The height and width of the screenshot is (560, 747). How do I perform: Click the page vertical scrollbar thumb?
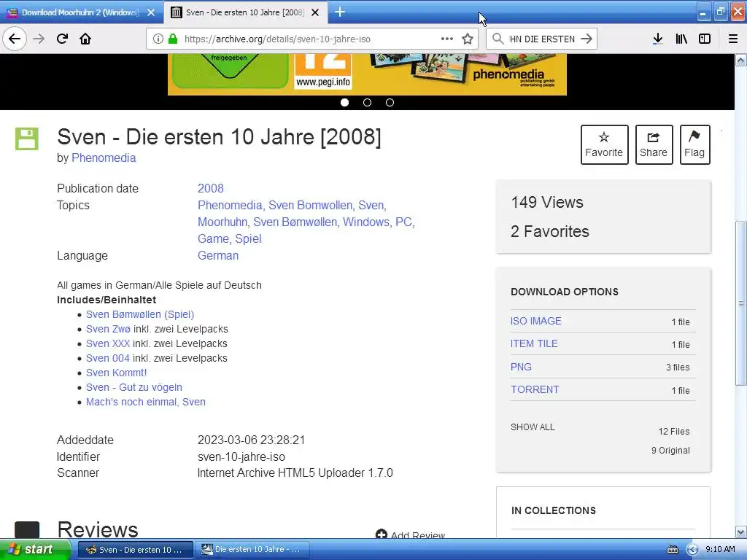[740, 303]
